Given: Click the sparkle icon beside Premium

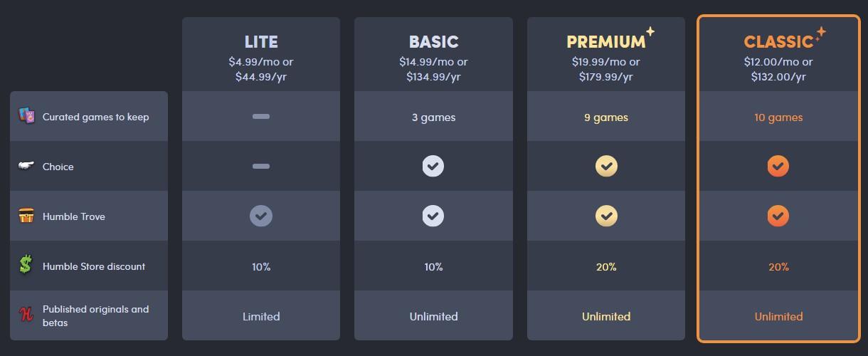Looking at the screenshot, I should tap(650, 32).
